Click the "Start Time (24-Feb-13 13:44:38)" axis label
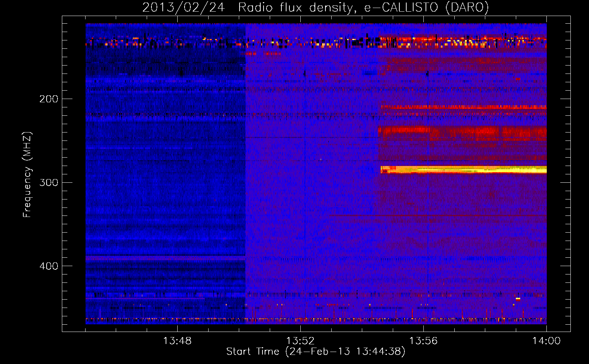Image resolution: width=589 pixels, height=364 pixels. (316, 352)
